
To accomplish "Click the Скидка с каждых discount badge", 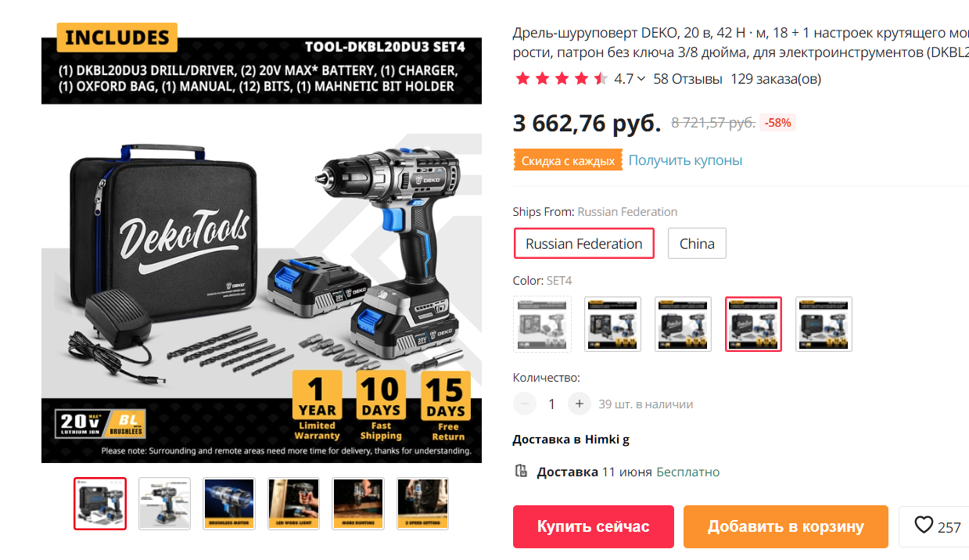I will tap(568, 160).
